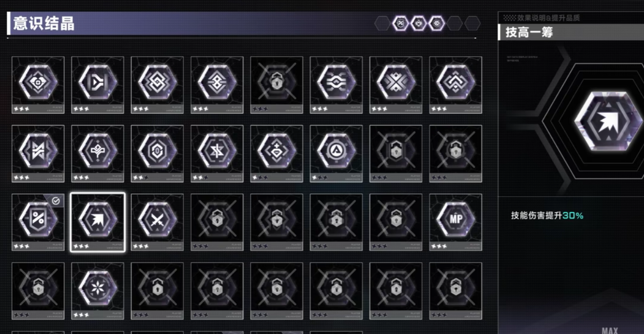Select the MP crystal
644x334 pixels.
click(x=455, y=222)
